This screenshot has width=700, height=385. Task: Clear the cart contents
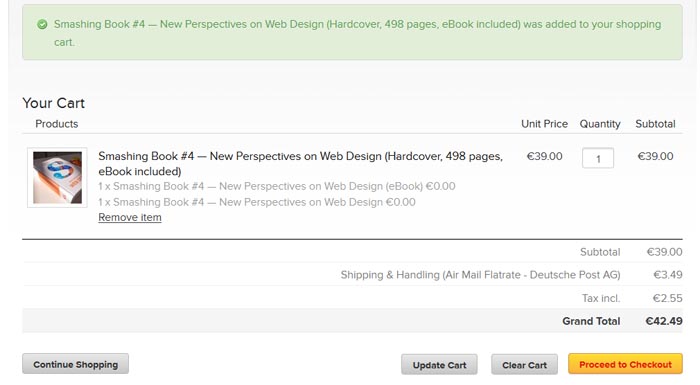(525, 365)
